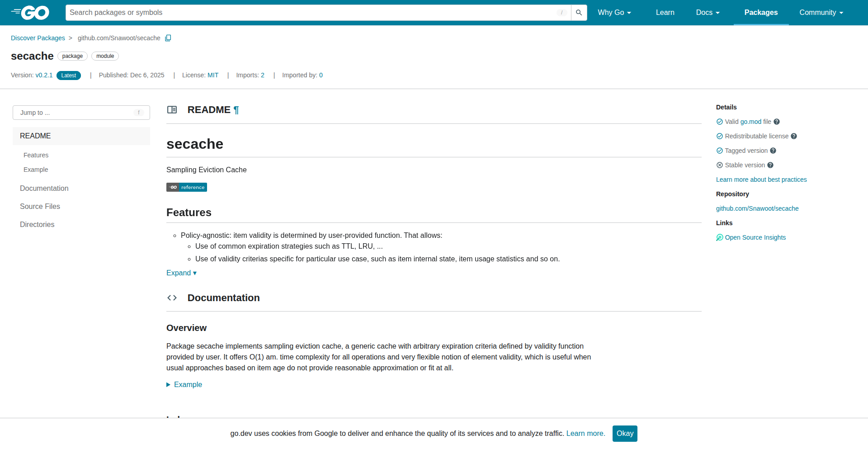Click the Features heading in README
This screenshot has width=868, height=449.
189,213
